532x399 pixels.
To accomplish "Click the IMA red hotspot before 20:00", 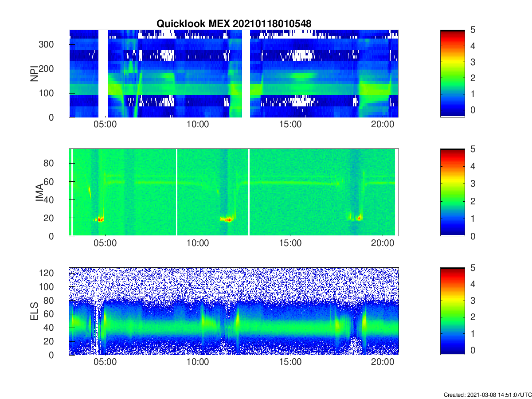I will 359,218.
